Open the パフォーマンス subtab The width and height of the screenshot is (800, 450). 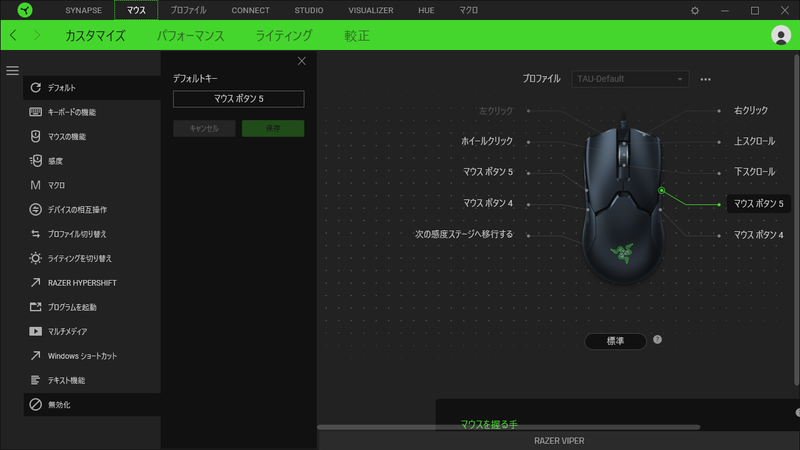[x=190, y=35]
